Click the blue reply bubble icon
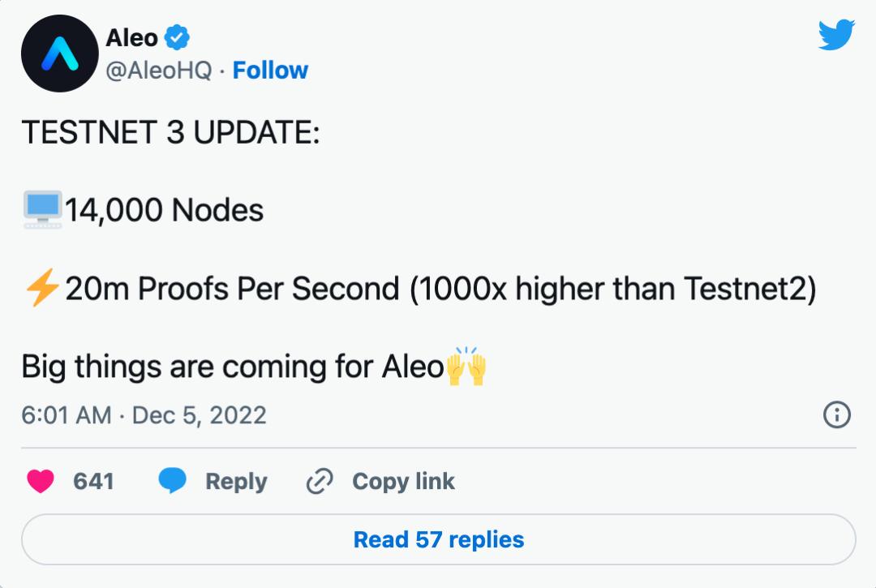The width and height of the screenshot is (876, 588). click(x=172, y=482)
